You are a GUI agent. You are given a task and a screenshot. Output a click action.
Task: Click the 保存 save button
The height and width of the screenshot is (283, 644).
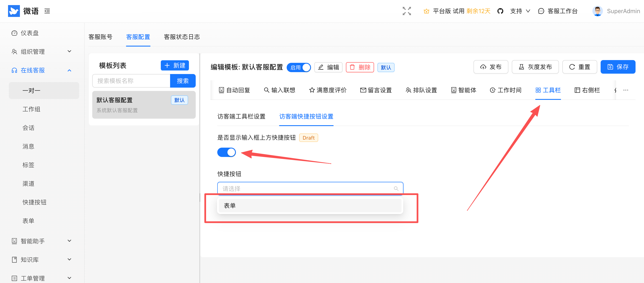click(618, 67)
